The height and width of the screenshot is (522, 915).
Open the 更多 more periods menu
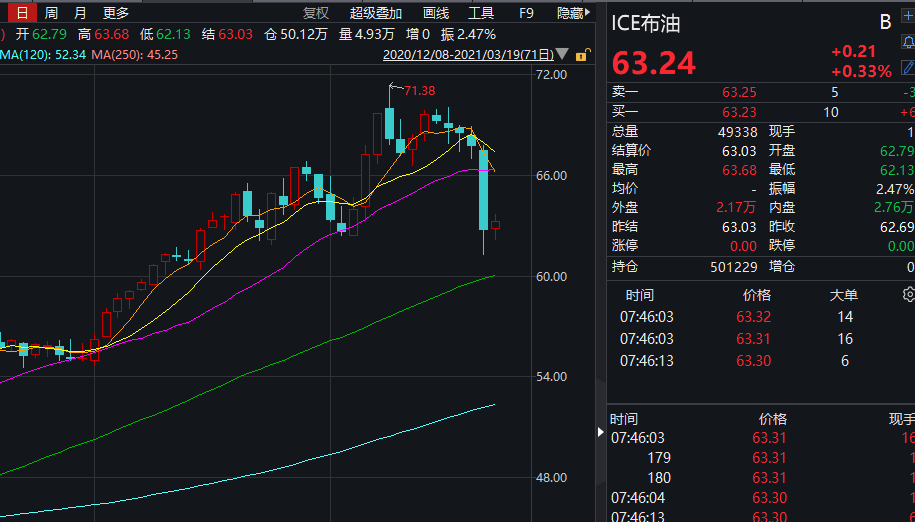pos(116,13)
